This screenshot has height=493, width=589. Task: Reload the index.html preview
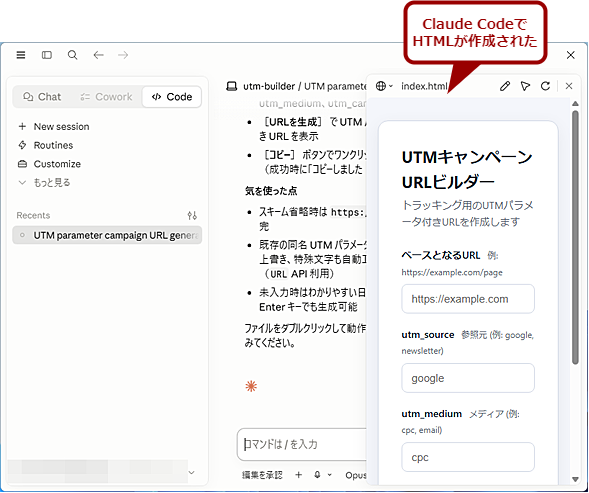point(545,86)
